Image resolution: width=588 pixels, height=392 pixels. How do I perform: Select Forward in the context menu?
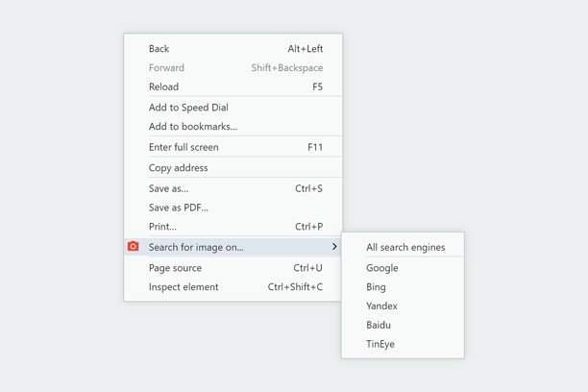(x=166, y=68)
